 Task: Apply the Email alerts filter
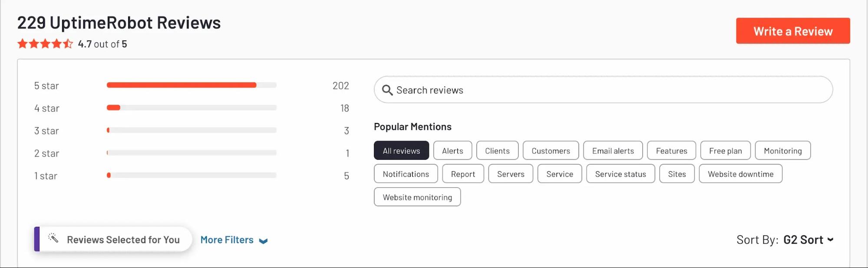613,150
